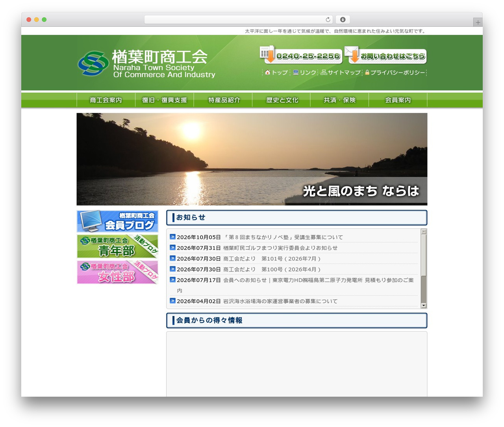This screenshot has width=504, height=427.
Task: Open the 女性部 activity blog banner
Action: point(117,272)
